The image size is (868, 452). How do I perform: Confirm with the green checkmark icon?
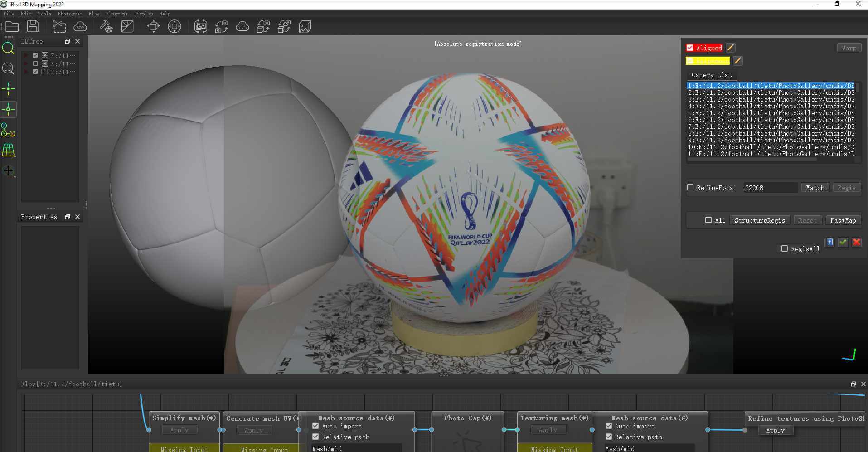click(x=843, y=242)
